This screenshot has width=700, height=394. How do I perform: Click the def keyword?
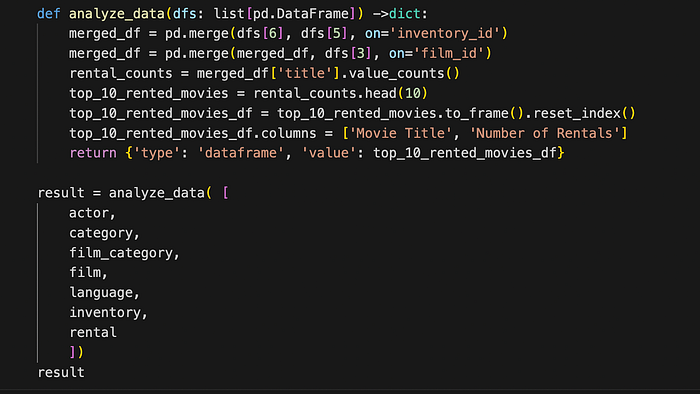click(49, 14)
